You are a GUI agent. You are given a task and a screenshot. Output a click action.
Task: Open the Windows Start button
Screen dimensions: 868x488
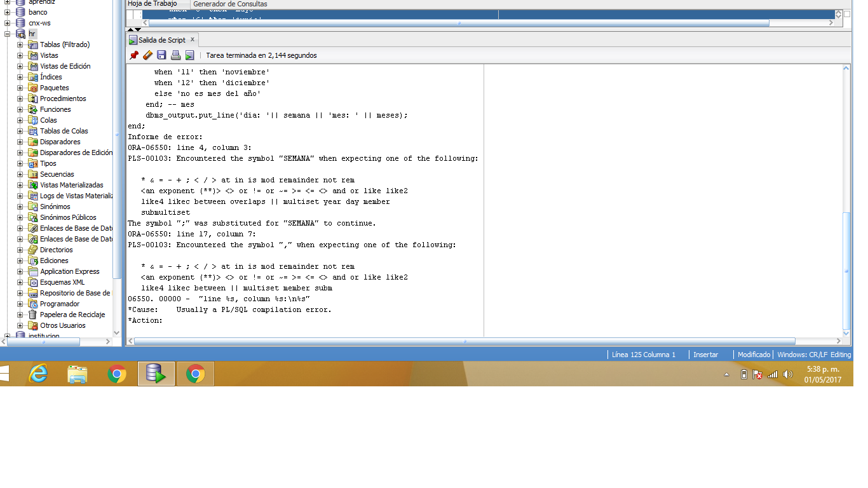click(4, 374)
